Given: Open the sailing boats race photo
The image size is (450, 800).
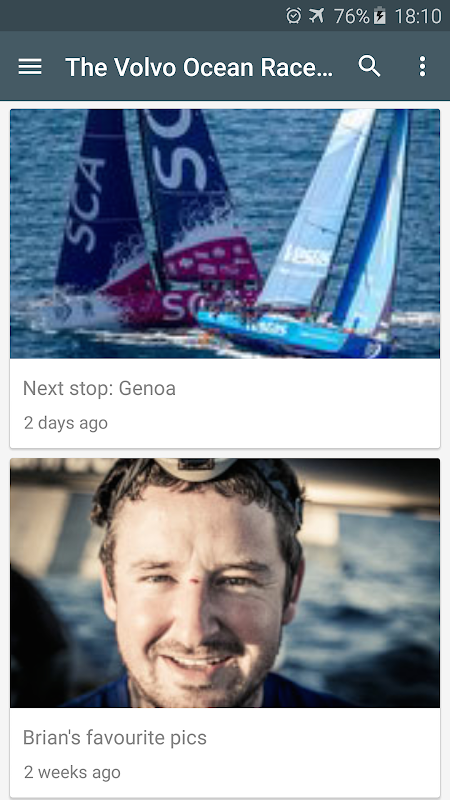Looking at the screenshot, I should pyautogui.click(x=225, y=234).
